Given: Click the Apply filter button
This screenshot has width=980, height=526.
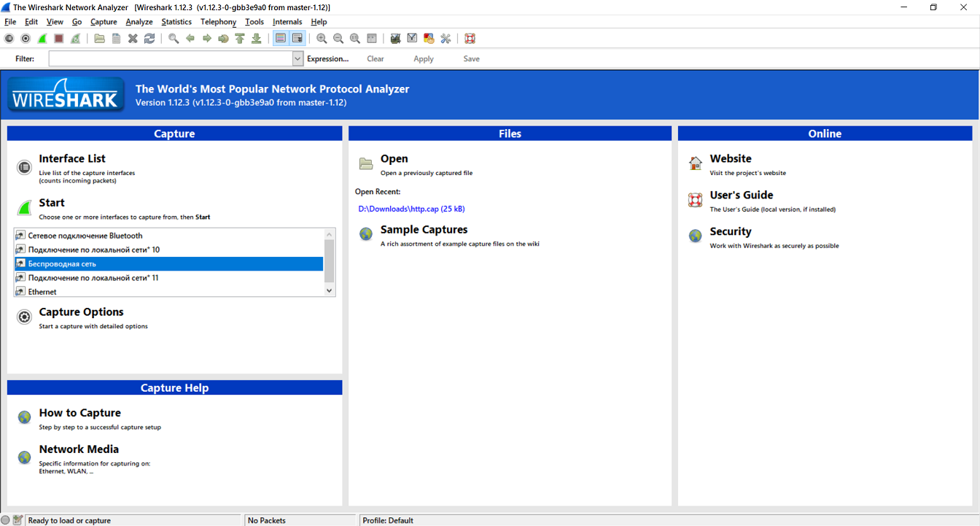Looking at the screenshot, I should coord(424,58).
